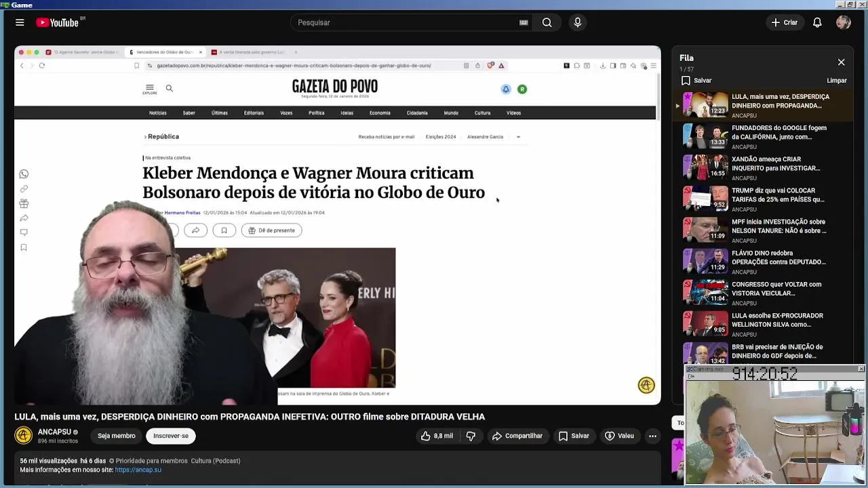Click the Inscrever-se subscribe button
This screenshot has height=488, width=868.
[171, 436]
